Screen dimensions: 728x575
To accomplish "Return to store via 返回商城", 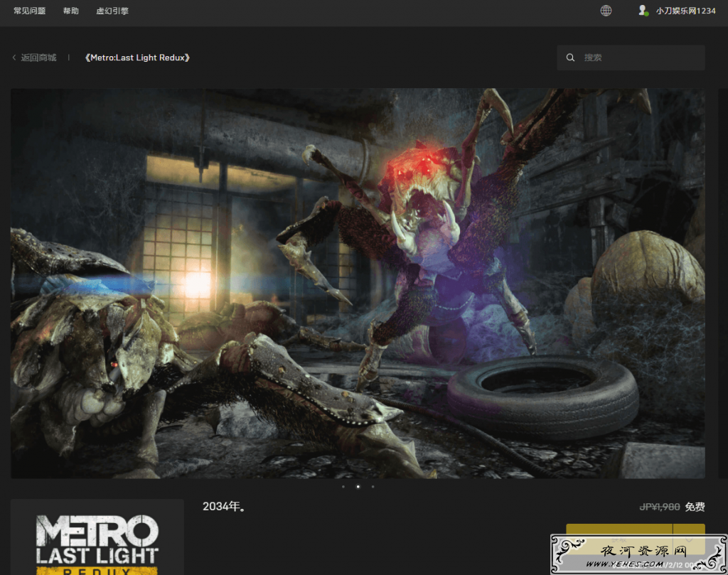I will coord(38,58).
